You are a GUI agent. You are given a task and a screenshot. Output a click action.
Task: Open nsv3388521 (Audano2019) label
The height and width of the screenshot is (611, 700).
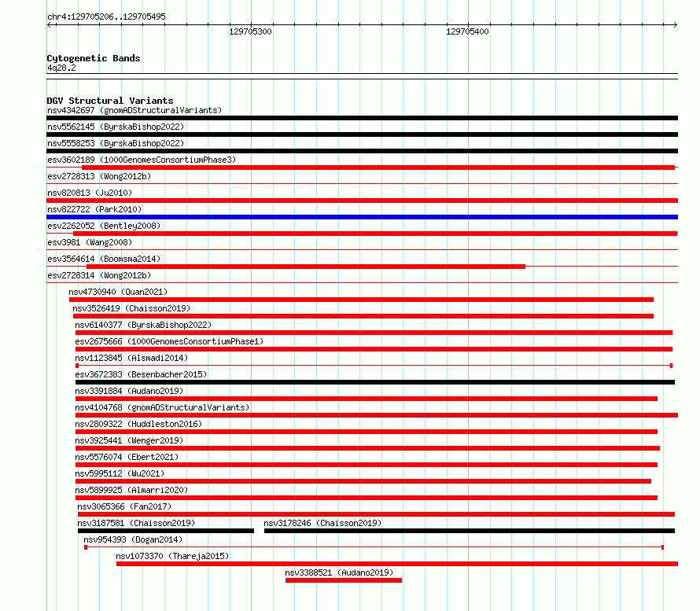tap(339, 572)
